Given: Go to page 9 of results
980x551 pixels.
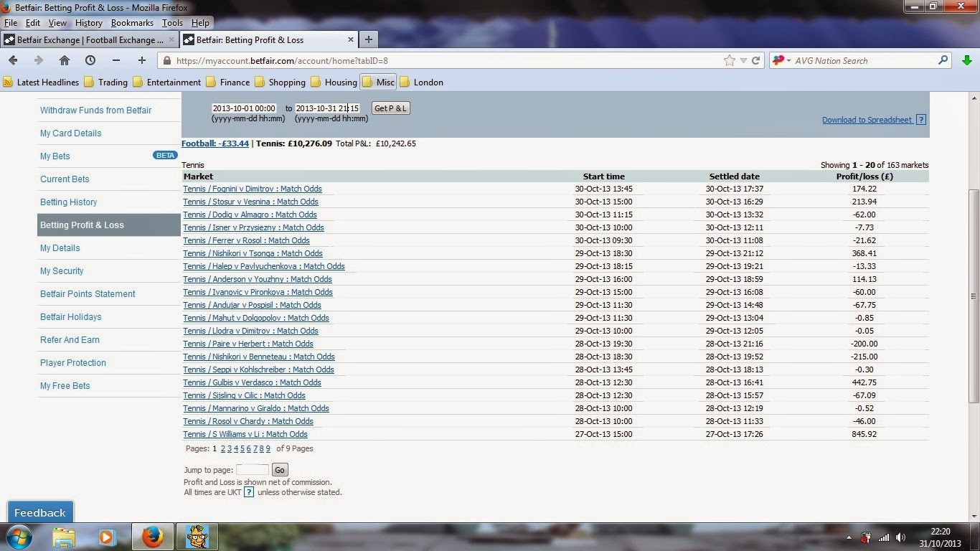Looking at the screenshot, I should pyautogui.click(x=268, y=448).
